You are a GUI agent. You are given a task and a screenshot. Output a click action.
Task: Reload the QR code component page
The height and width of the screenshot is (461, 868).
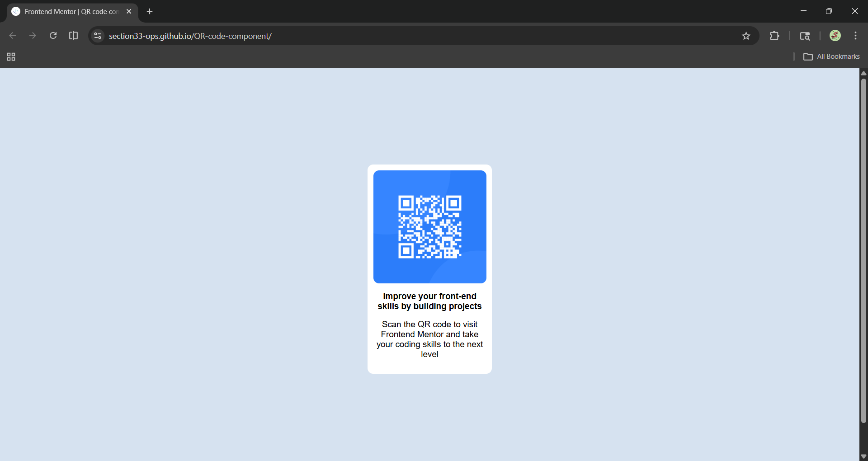53,36
